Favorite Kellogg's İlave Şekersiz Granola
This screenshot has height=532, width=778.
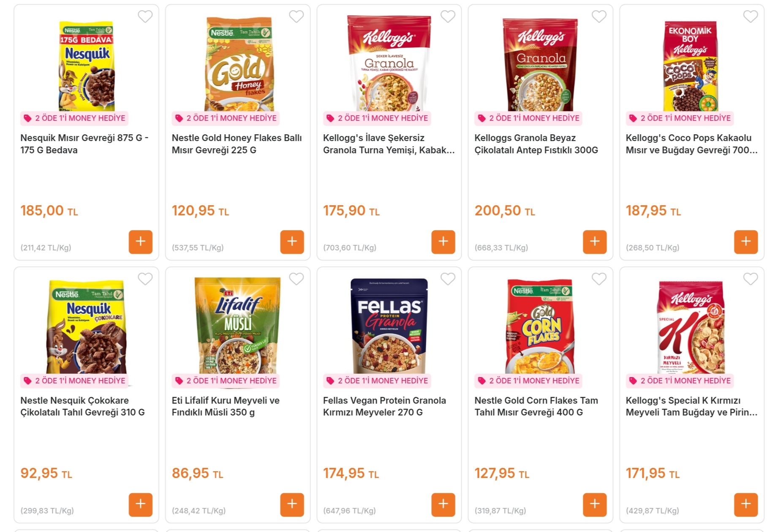[448, 16]
